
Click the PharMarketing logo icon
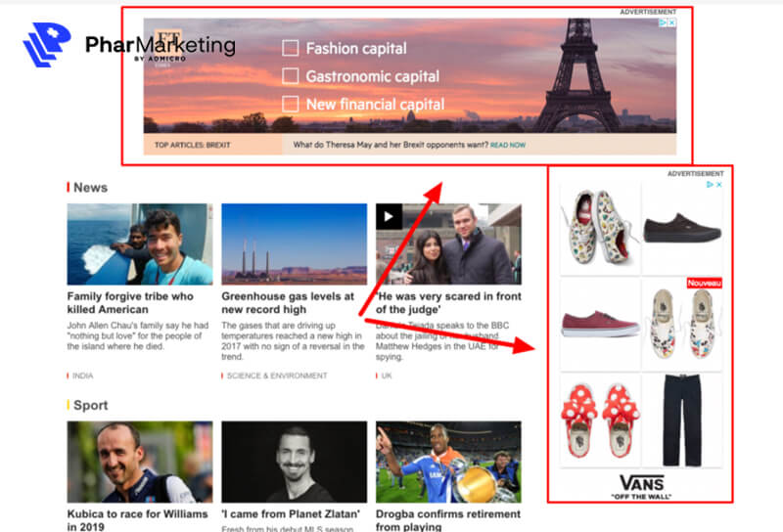tap(47, 44)
